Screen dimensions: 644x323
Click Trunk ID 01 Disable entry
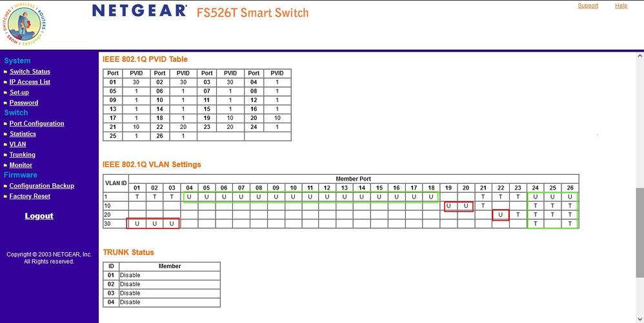point(170,275)
